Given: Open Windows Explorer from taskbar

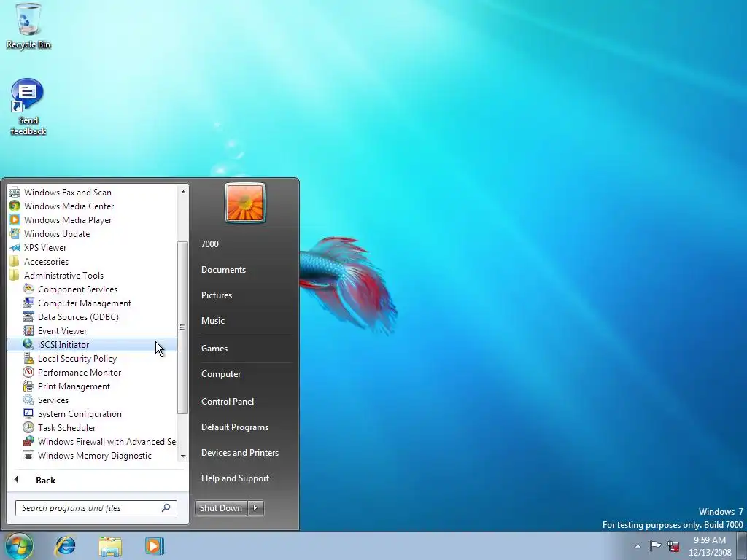Looking at the screenshot, I should tap(110, 546).
